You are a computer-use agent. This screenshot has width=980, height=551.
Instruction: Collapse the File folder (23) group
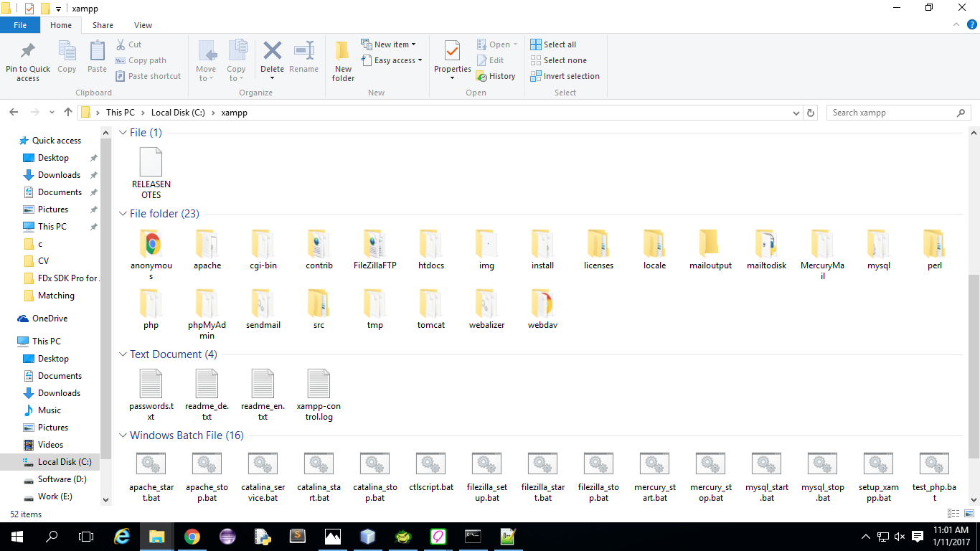point(123,214)
